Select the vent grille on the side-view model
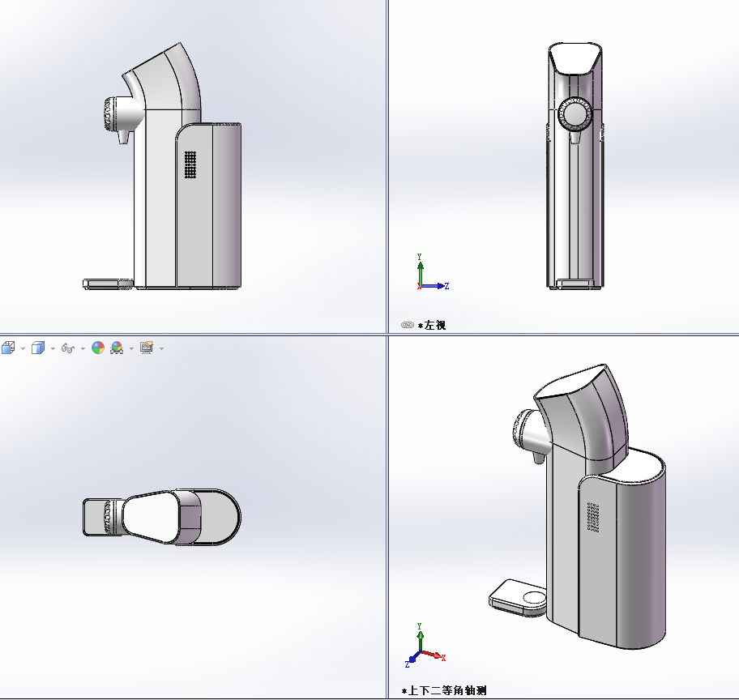This screenshot has height=700, width=739. click(190, 164)
